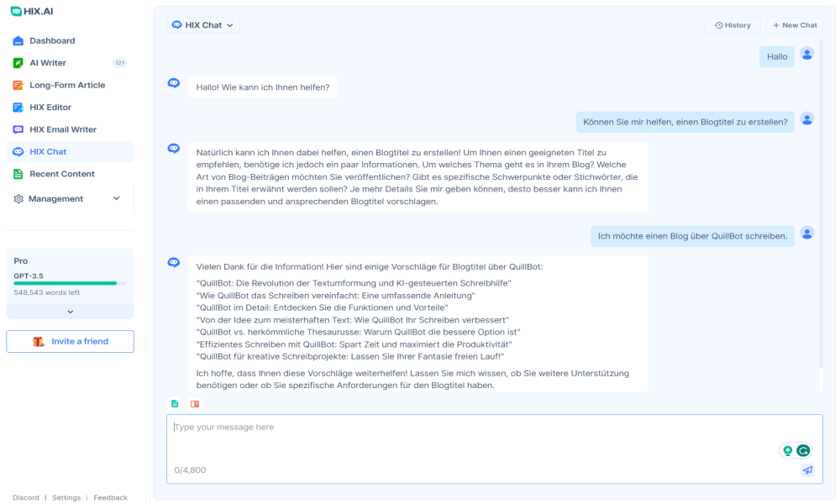Click the user avatar next to "Hallo"
Viewport: 840px width, 504px height.
(x=806, y=54)
